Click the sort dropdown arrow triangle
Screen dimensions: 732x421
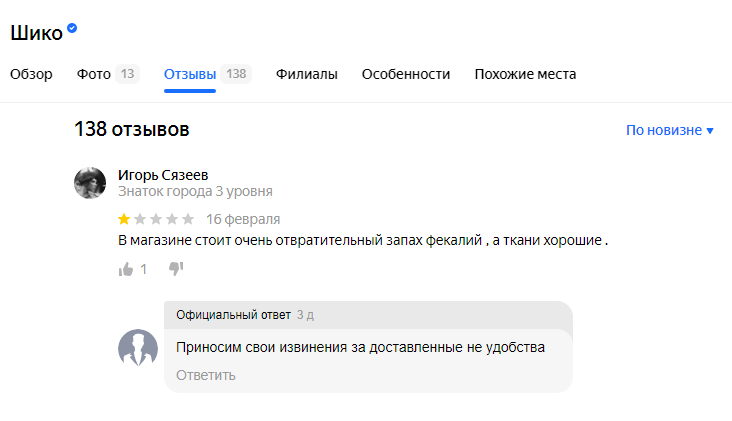(x=710, y=131)
